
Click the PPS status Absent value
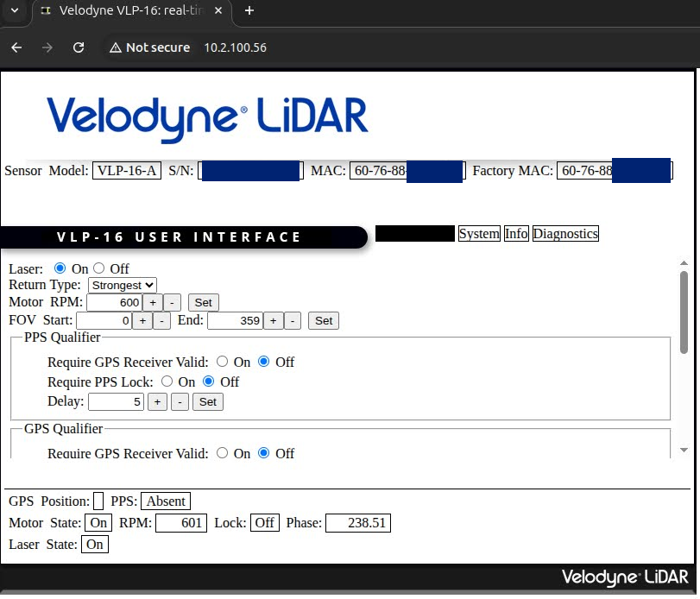coord(166,501)
